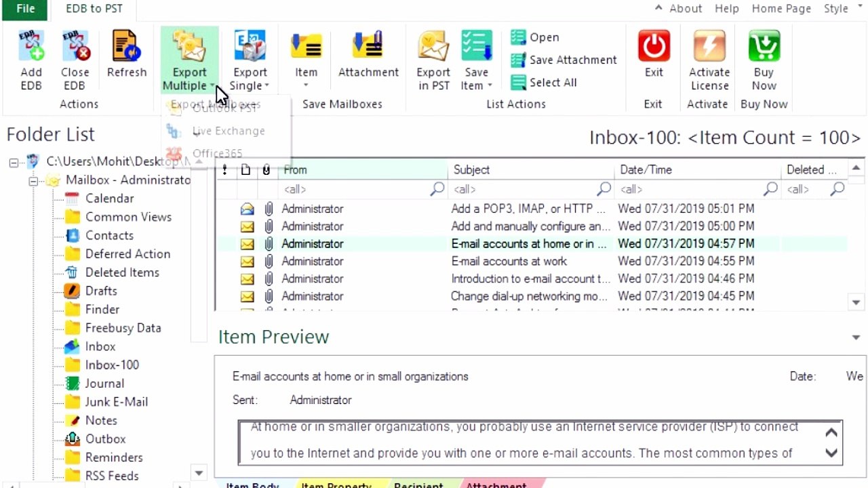Sort messages by the From column
The image size is (868, 488).
pyautogui.click(x=363, y=170)
